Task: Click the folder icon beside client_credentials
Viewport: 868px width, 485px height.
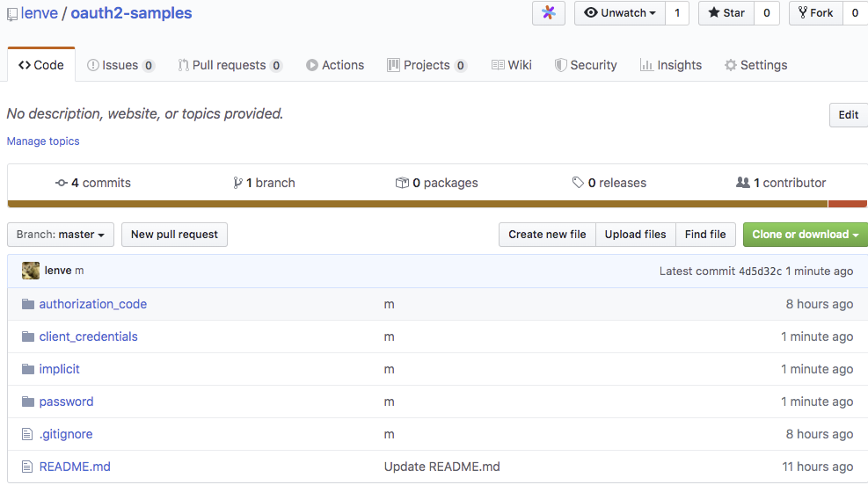Action: [27, 337]
